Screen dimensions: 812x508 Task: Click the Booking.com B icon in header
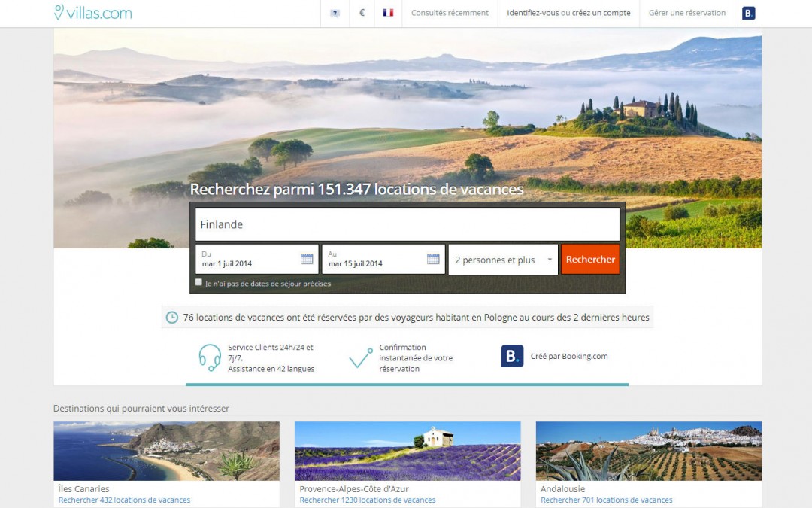748,13
